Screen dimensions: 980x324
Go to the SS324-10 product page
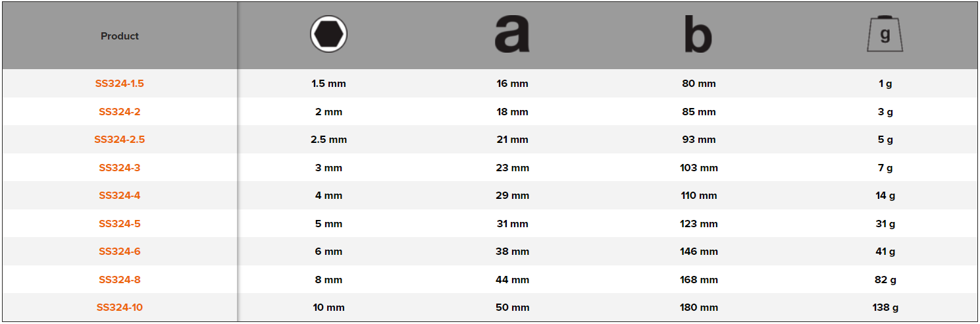[120, 308]
